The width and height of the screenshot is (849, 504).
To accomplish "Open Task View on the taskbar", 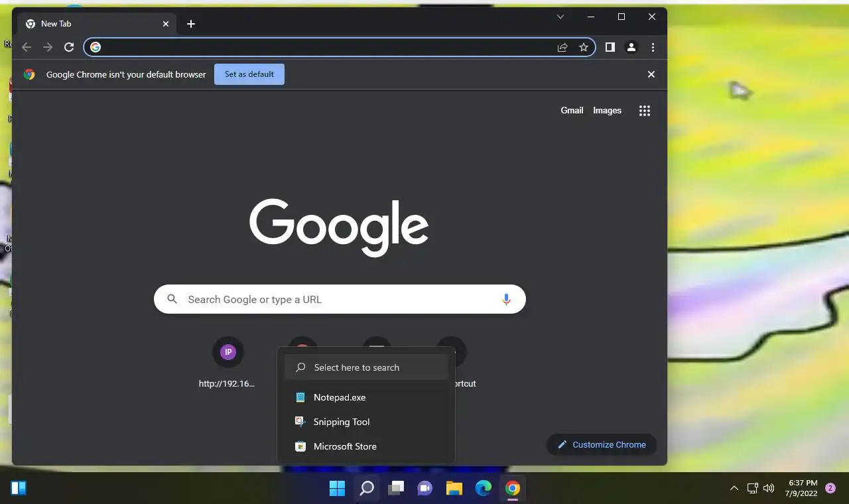I will click(396, 489).
